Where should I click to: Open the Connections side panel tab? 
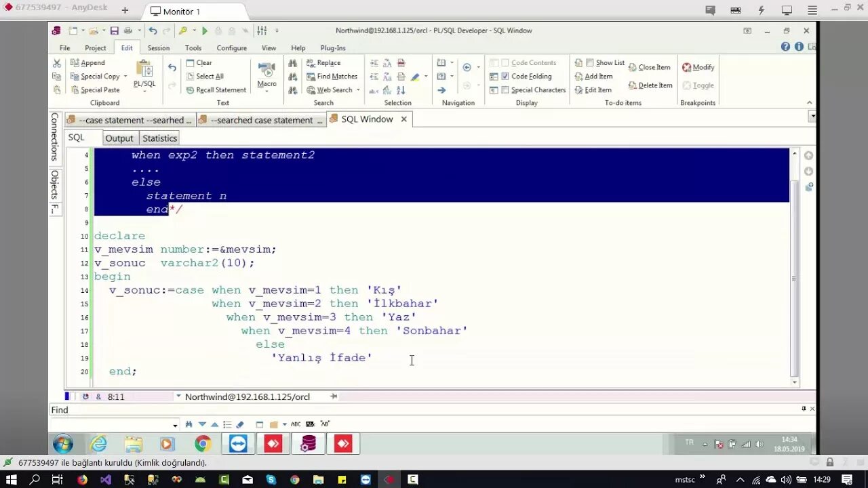click(55, 137)
